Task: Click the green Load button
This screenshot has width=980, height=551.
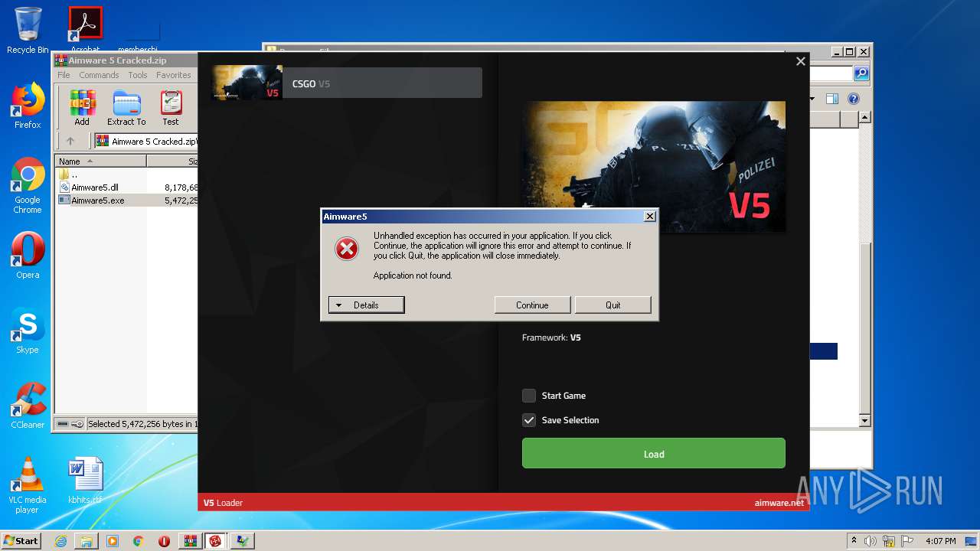Action: coord(653,453)
